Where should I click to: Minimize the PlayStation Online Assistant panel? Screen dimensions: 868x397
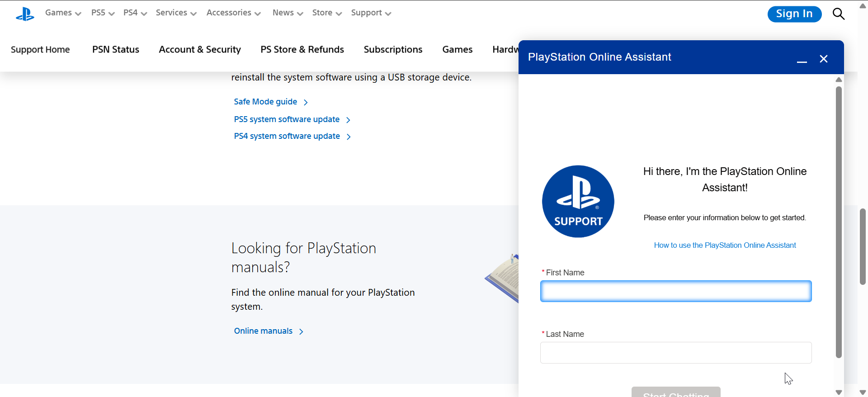(802, 59)
